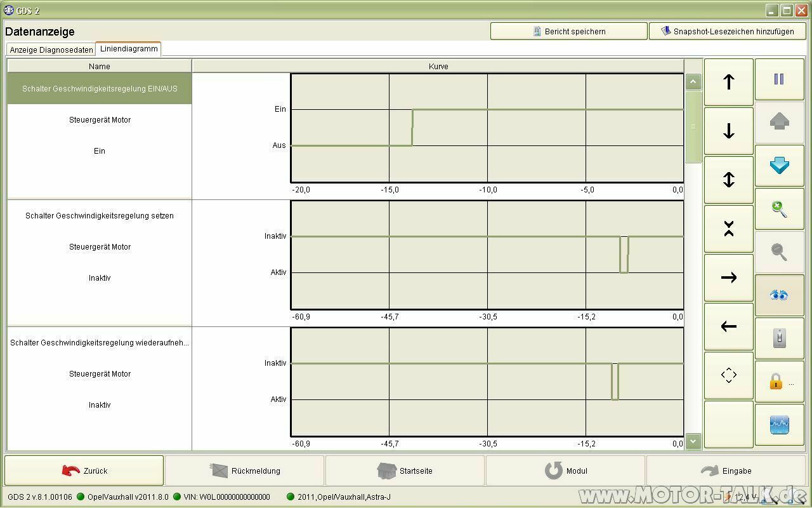This screenshot has height=508, width=812.
Task: Click the green magnifier zoom icon
Action: coord(779,209)
